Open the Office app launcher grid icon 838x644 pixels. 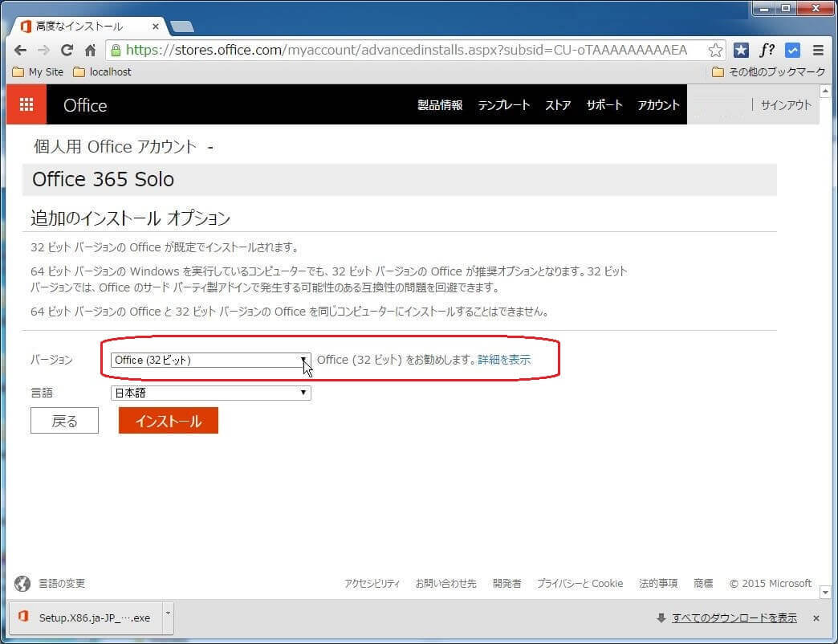pyautogui.click(x=26, y=105)
